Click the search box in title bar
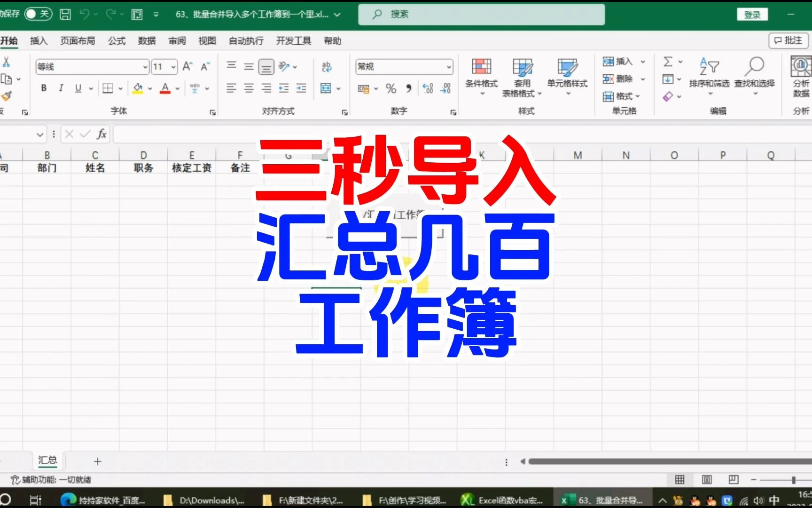Image resolution: width=812 pixels, height=508 pixels. click(481, 14)
